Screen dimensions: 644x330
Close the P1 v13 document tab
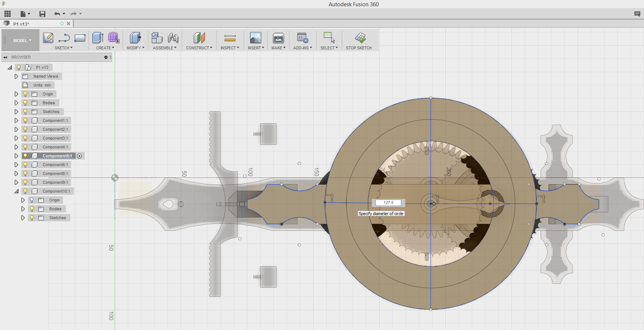pyautogui.click(x=69, y=24)
